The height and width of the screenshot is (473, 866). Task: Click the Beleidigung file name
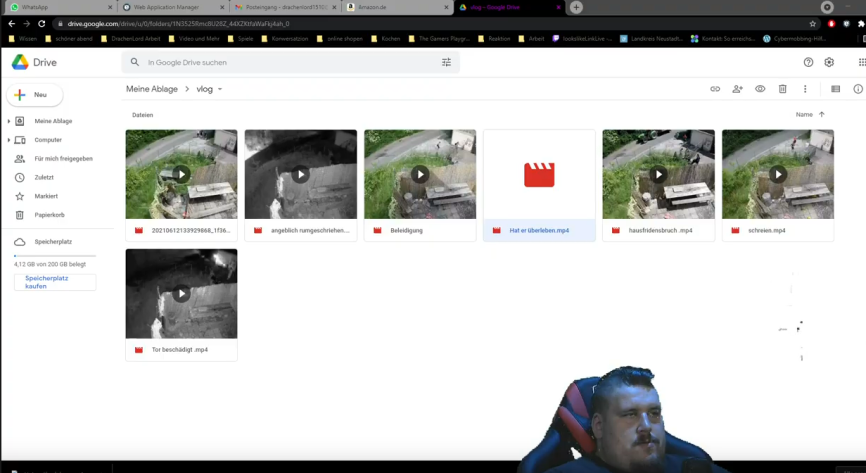406,230
